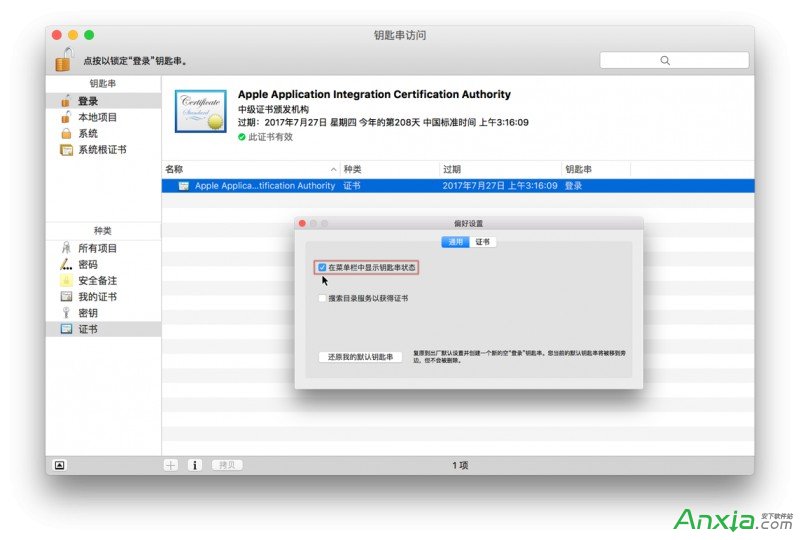Toggle the sidebar view icon at bottom left
The height and width of the screenshot is (540, 800).
(x=59, y=465)
